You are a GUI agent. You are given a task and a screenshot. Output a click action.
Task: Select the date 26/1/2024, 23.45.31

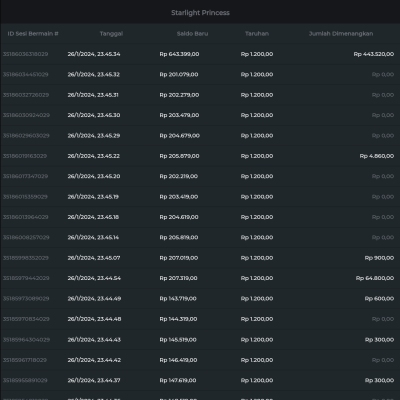click(93, 95)
